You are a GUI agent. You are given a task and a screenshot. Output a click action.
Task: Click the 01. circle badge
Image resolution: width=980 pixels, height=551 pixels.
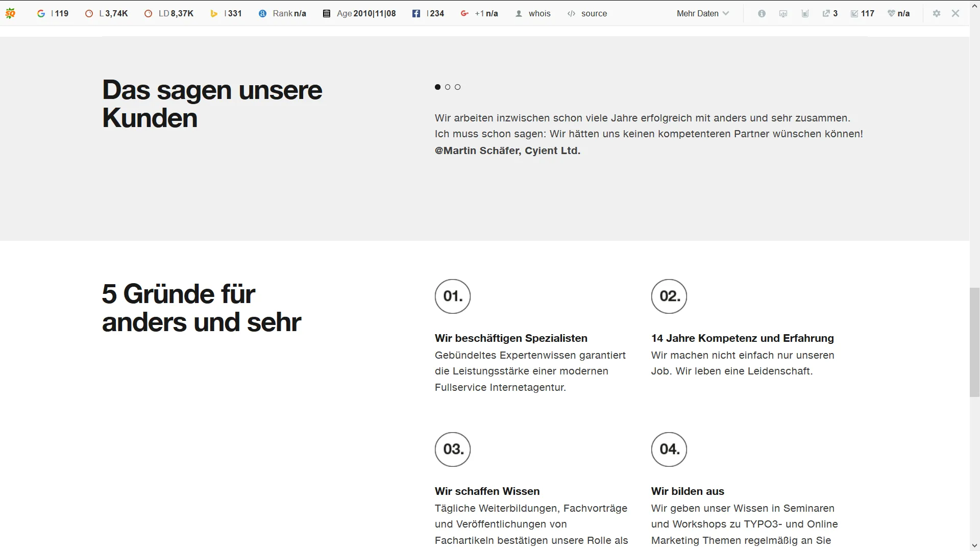tap(453, 296)
